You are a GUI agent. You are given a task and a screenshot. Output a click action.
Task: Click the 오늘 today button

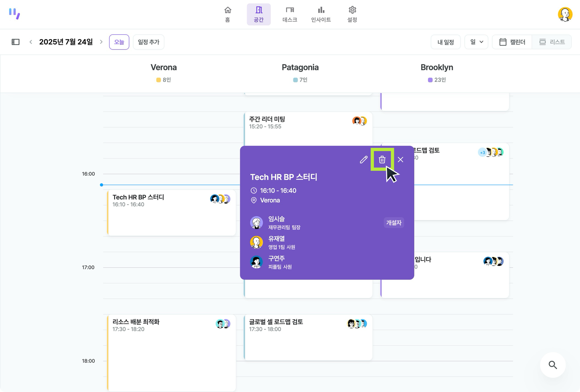pos(119,42)
